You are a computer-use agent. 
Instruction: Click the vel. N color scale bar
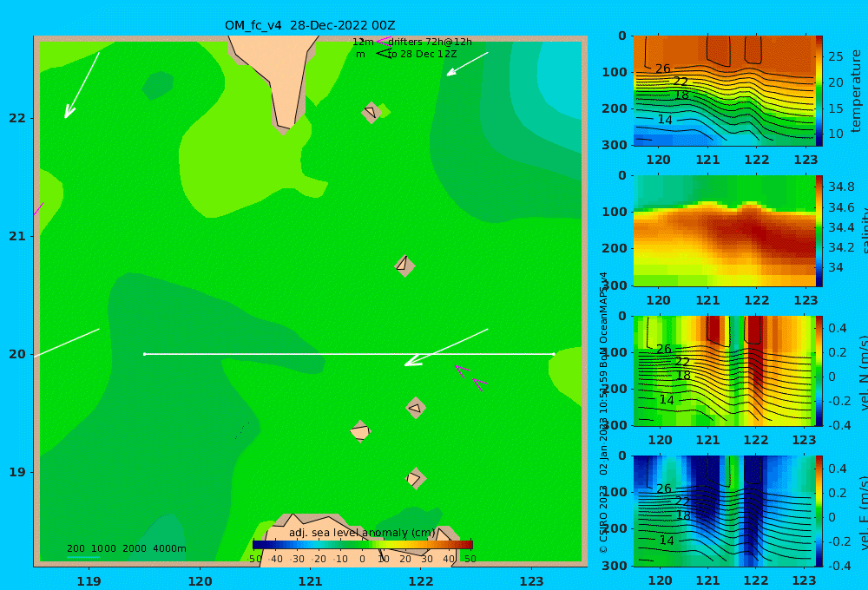point(819,370)
